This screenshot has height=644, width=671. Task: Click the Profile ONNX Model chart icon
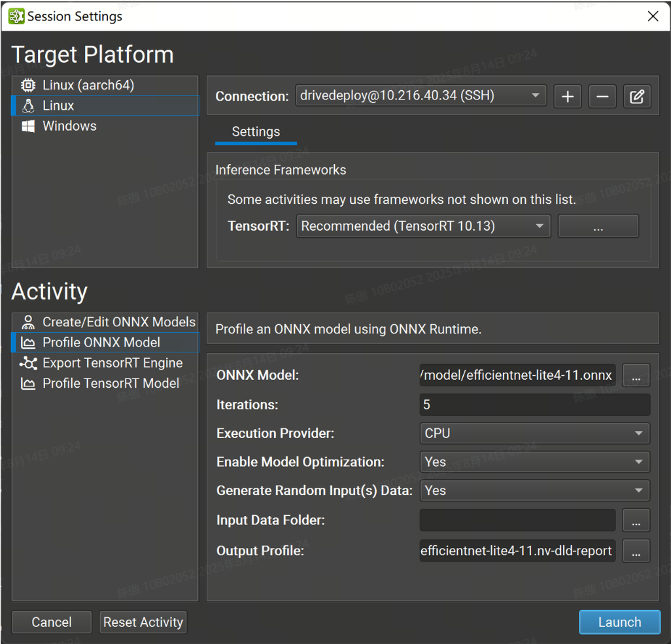(x=28, y=343)
